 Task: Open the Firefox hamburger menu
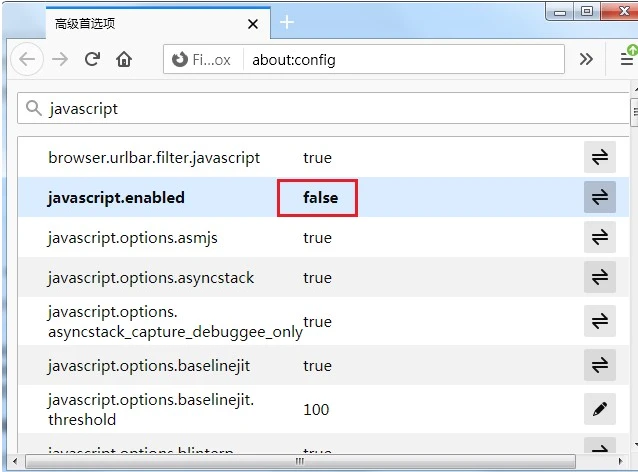tap(626, 60)
